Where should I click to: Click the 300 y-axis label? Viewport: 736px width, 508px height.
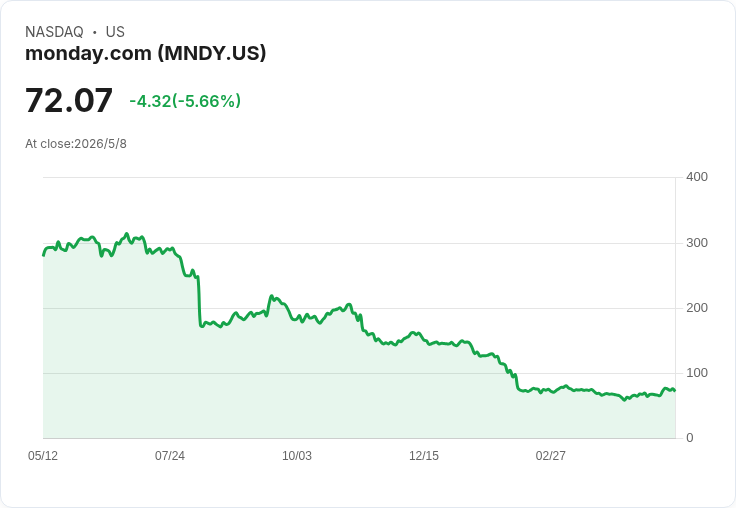697,243
